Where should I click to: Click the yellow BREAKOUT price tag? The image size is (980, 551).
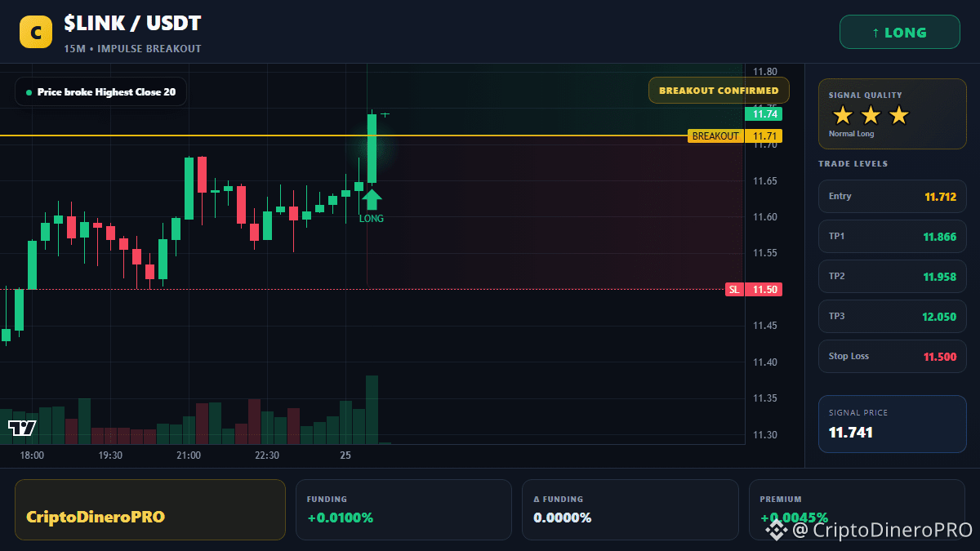point(735,136)
